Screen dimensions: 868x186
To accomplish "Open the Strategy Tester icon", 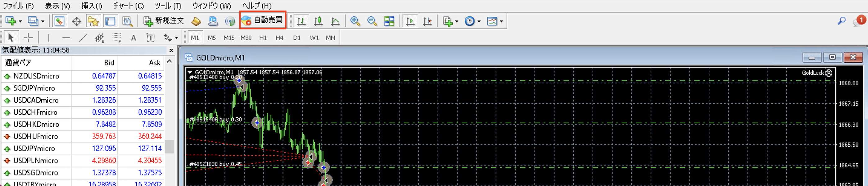I will click(x=127, y=21).
